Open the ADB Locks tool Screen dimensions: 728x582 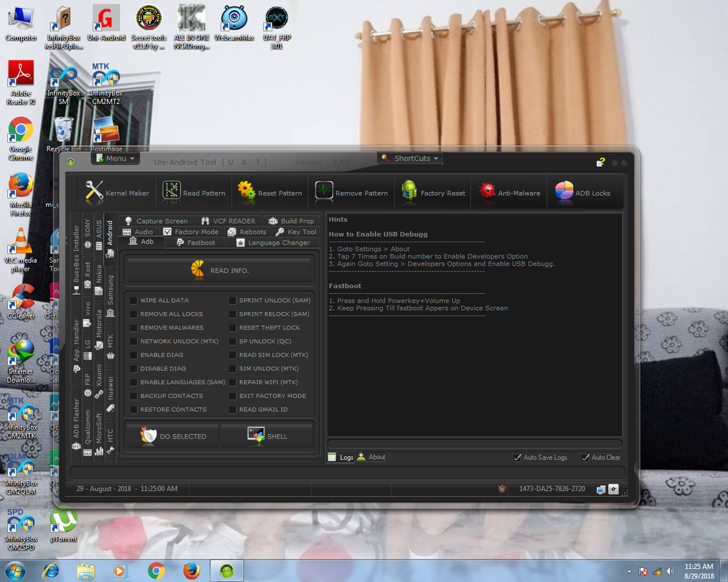(x=584, y=191)
